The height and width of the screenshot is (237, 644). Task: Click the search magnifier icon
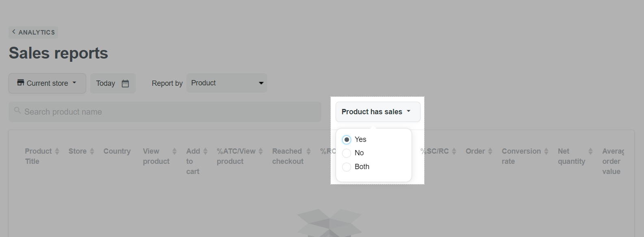[x=17, y=111]
